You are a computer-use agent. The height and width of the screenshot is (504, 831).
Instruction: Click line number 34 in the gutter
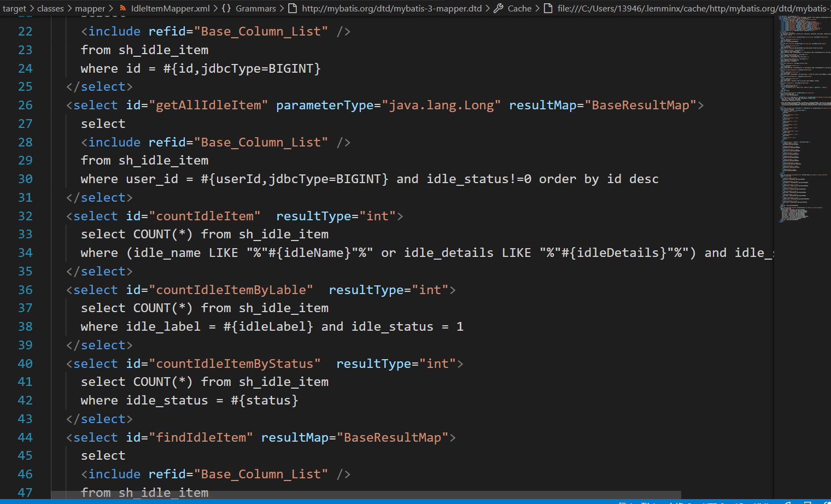pyautogui.click(x=25, y=253)
